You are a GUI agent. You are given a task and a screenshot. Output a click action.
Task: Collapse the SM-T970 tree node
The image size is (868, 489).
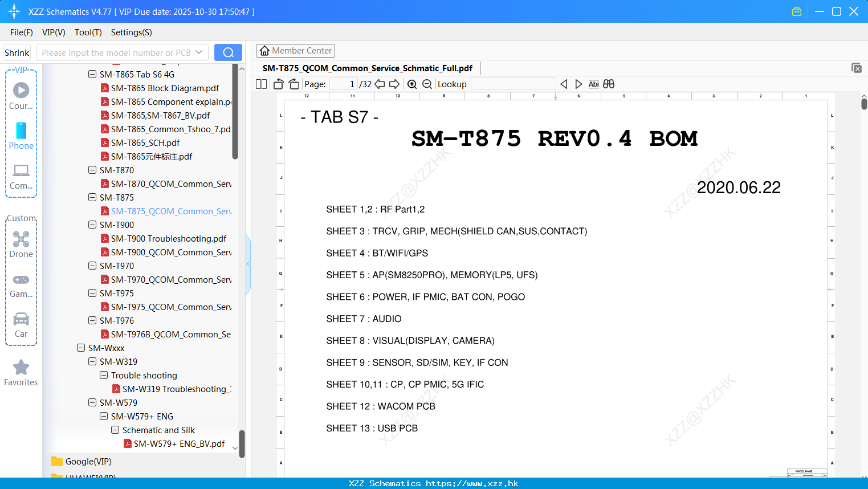92,266
